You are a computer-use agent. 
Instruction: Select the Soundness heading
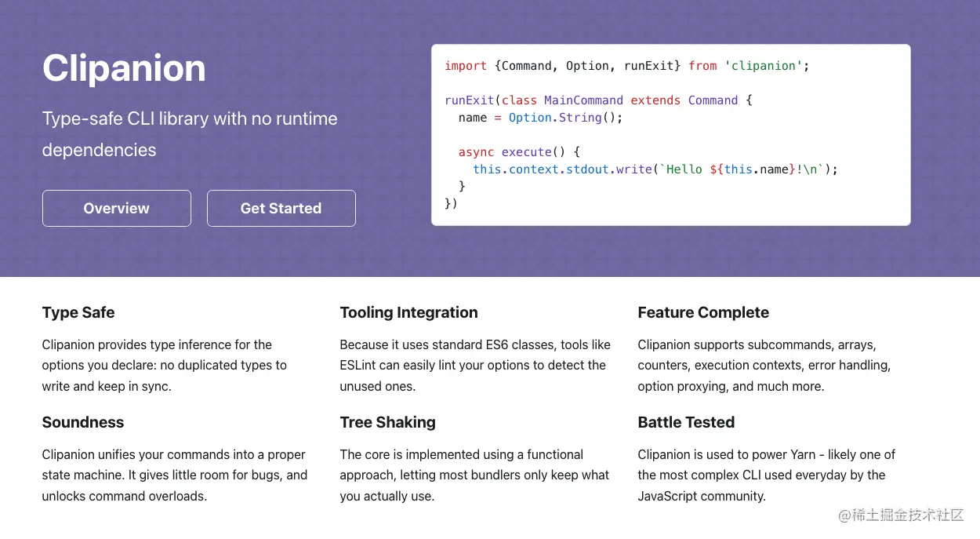pyautogui.click(x=83, y=422)
